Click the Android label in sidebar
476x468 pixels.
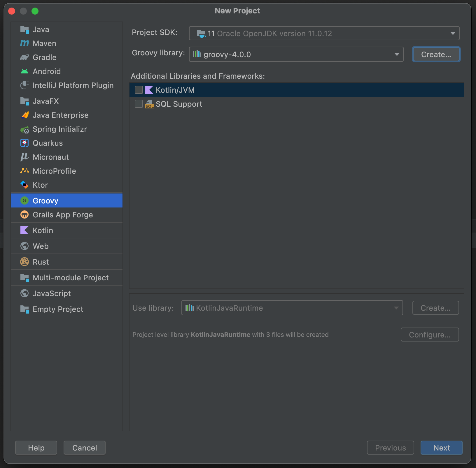click(47, 71)
